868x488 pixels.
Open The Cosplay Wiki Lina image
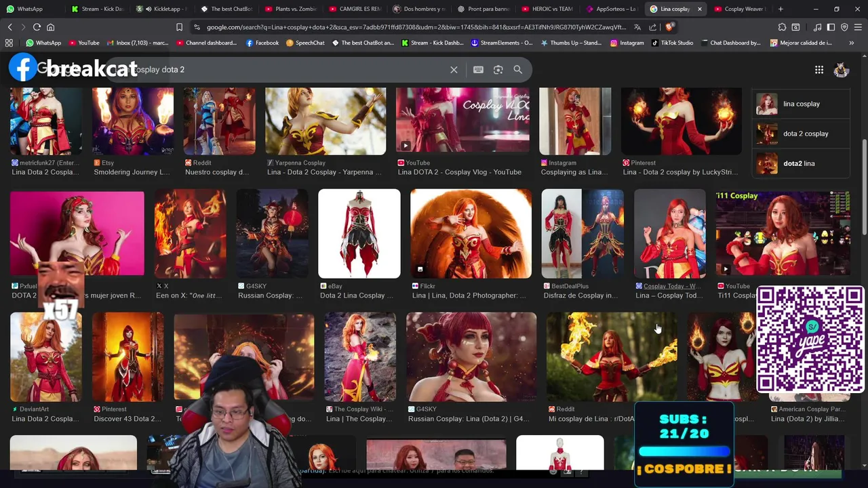(360, 357)
